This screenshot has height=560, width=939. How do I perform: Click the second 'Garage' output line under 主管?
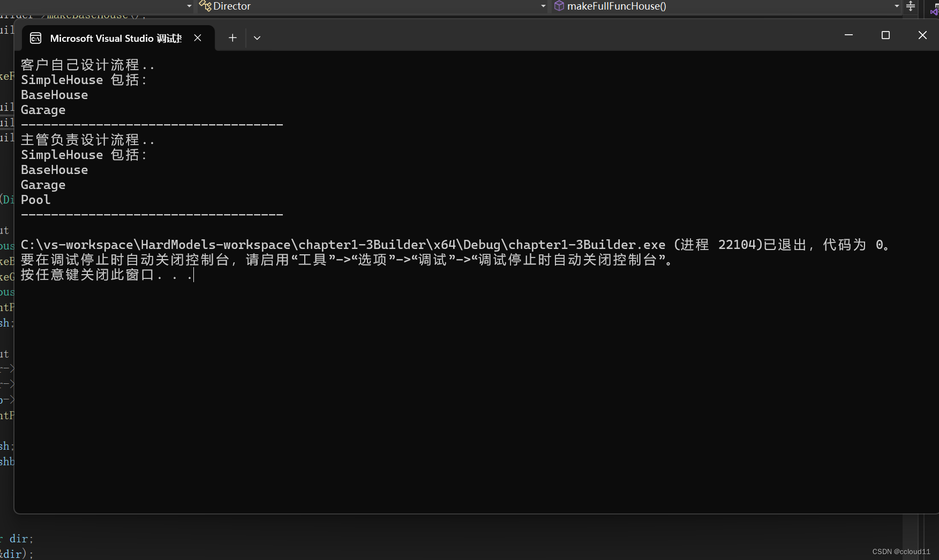43,185
